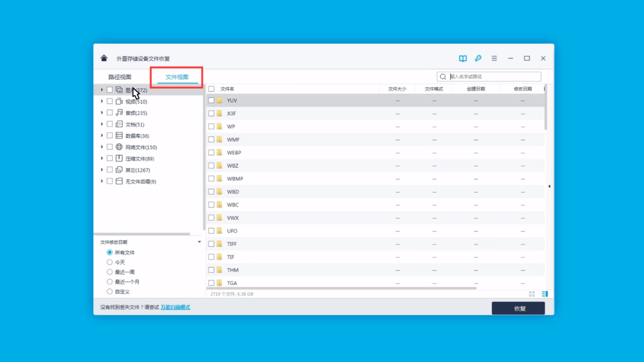
Task: Select the 自定义 radio option
Action: (110, 292)
